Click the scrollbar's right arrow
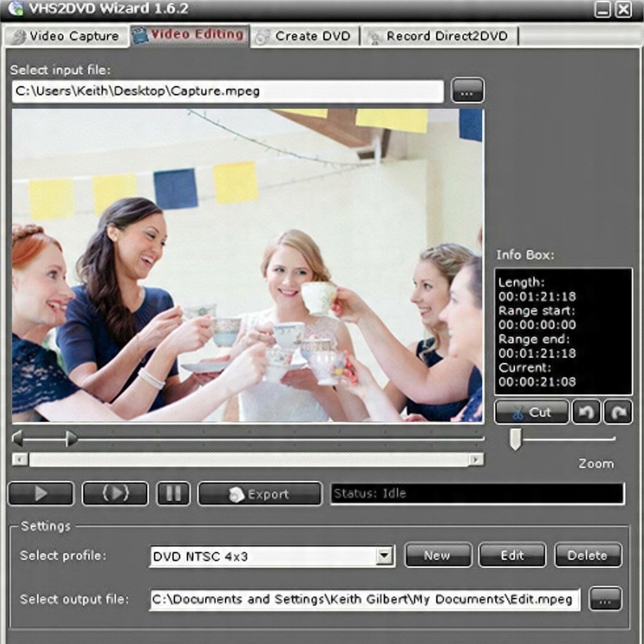This screenshot has width=644, height=644. coord(476,459)
